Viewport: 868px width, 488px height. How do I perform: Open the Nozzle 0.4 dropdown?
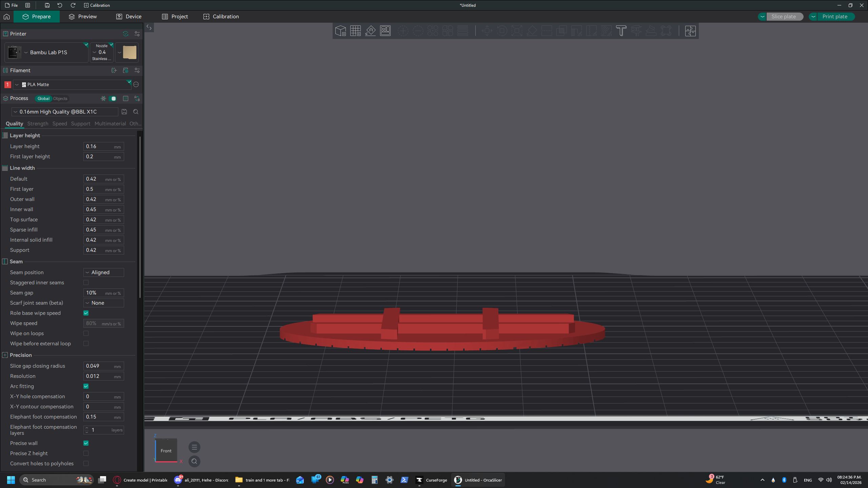click(102, 53)
